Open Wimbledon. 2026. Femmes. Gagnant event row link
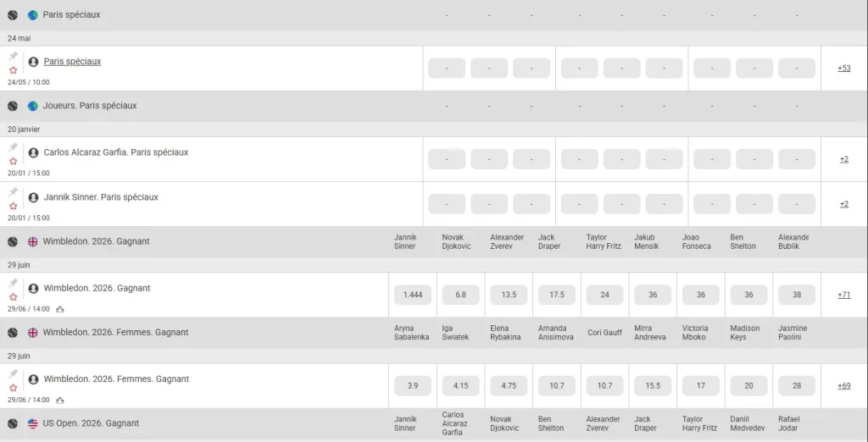 [x=116, y=379]
